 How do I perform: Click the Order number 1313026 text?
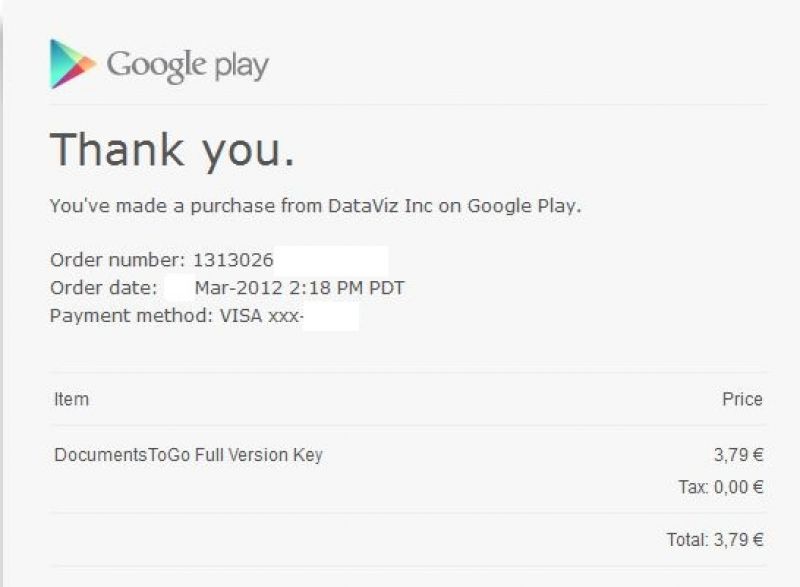pyautogui.click(x=162, y=260)
